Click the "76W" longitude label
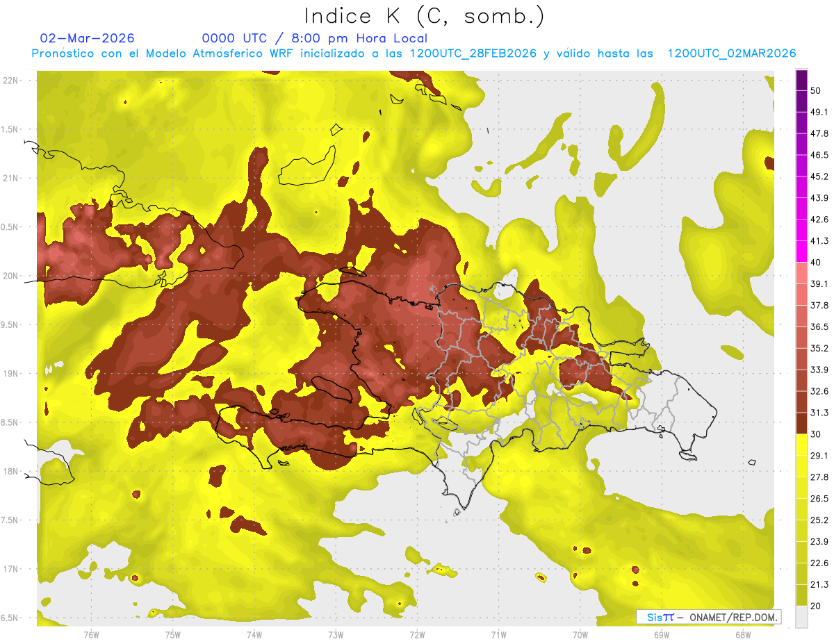Viewport: 834px width, 644px height. pyautogui.click(x=91, y=634)
